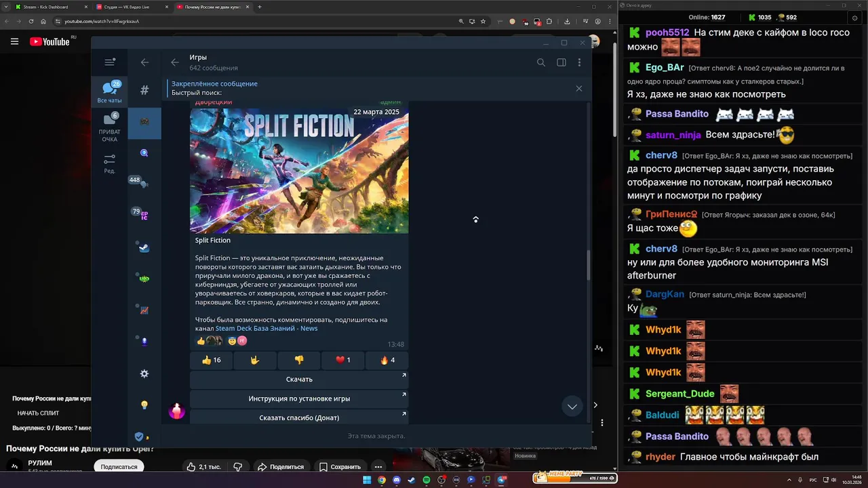Open YouTube guide hamburger menu
This screenshot has height=488, width=868.
pos(14,41)
